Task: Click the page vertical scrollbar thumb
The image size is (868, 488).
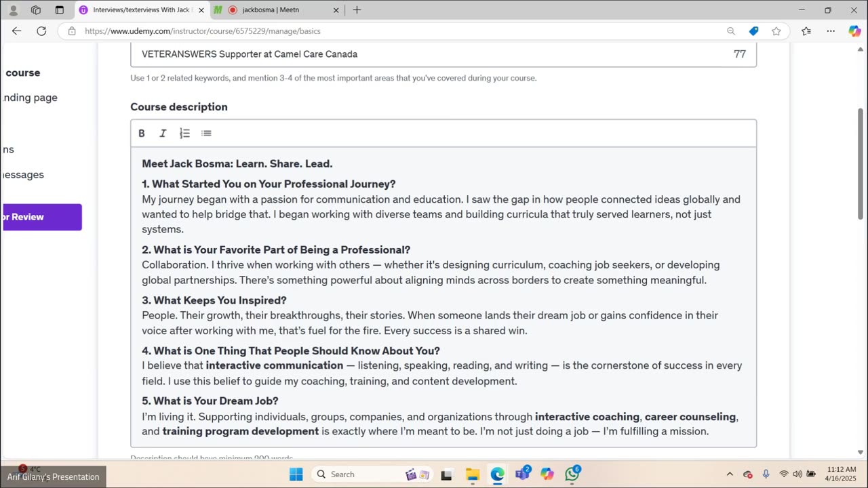Action: pyautogui.click(x=861, y=163)
